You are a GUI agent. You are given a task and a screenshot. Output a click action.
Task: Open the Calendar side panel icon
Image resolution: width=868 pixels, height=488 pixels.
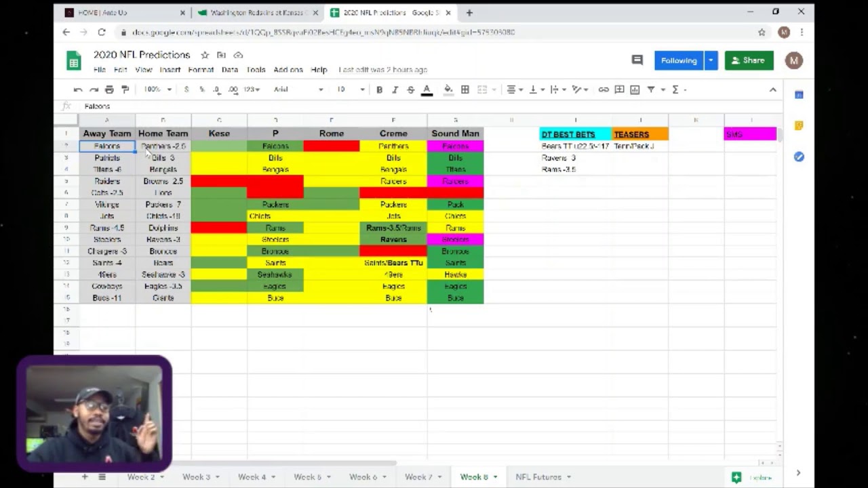click(799, 95)
